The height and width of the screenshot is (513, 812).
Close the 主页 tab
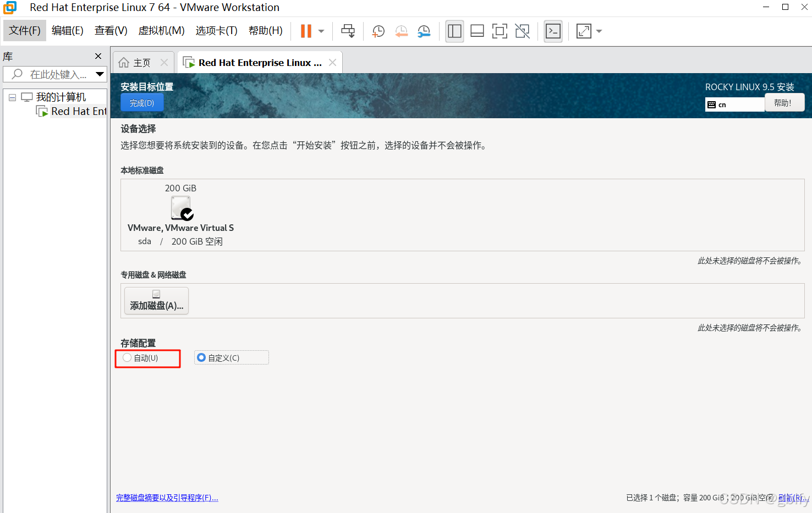164,63
